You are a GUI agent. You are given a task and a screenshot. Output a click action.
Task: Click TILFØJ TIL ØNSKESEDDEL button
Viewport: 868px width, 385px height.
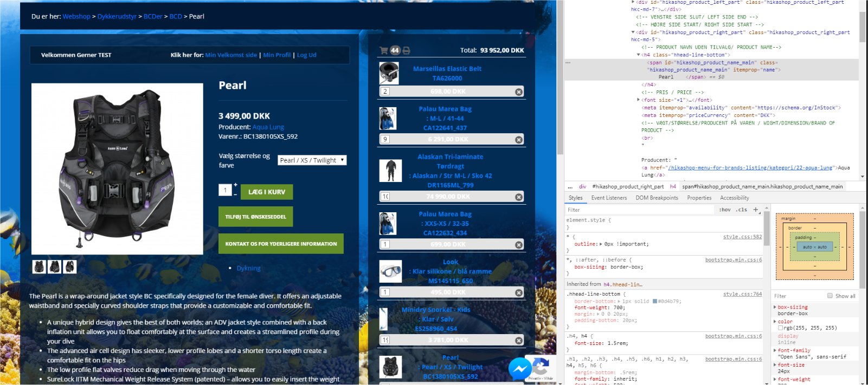[x=255, y=217]
